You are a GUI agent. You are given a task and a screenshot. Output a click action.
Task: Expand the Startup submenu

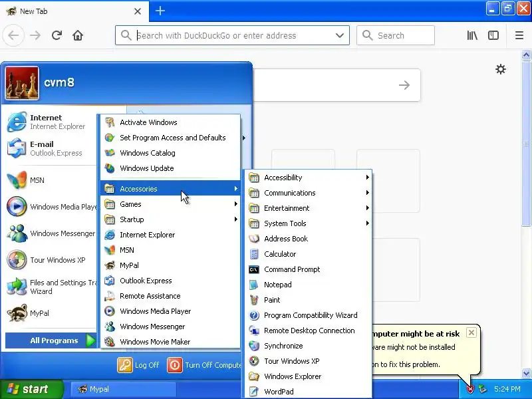click(170, 219)
